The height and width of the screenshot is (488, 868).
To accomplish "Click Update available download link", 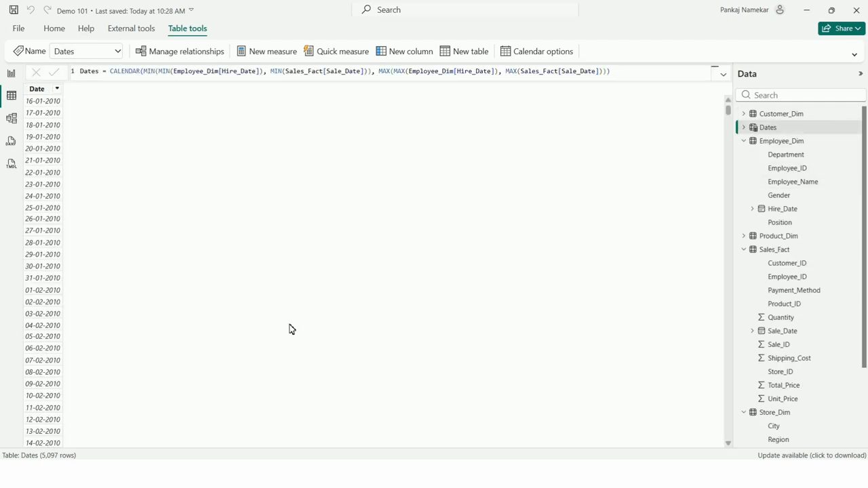I will click(812, 455).
